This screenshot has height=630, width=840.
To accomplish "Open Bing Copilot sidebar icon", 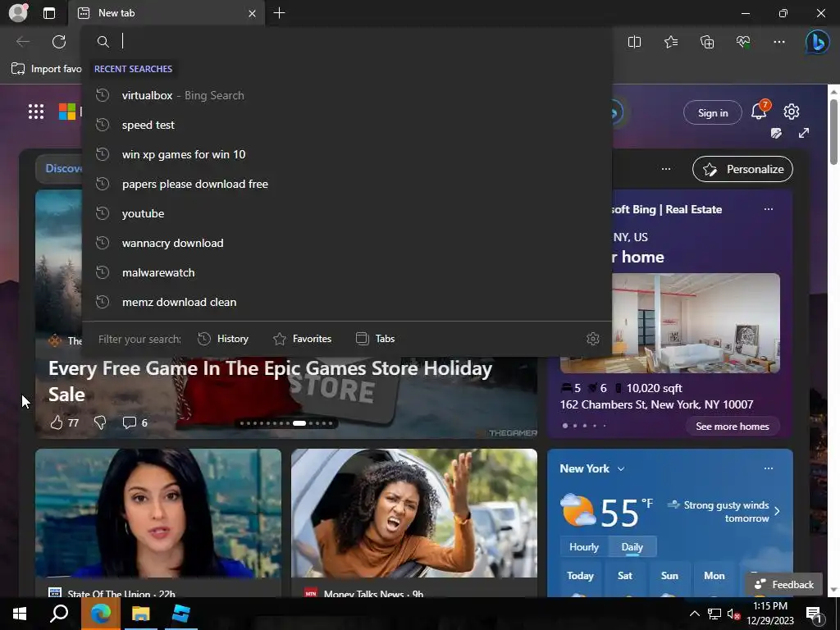I will pos(818,42).
